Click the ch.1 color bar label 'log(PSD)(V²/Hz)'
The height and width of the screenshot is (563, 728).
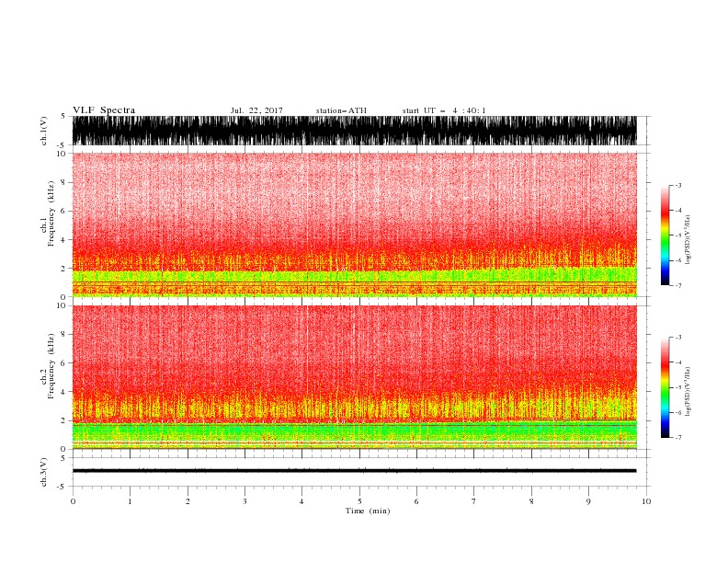pos(688,240)
